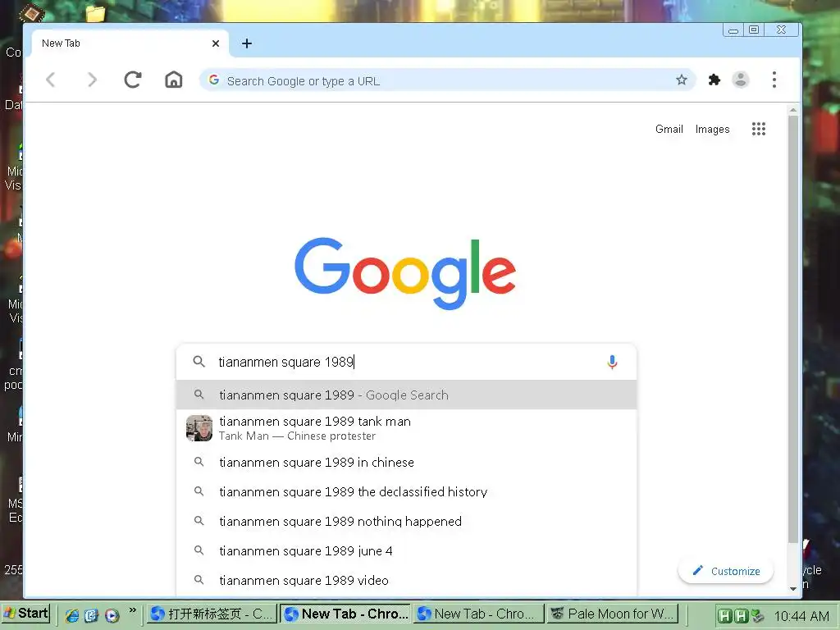The width and height of the screenshot is (840, 630).
Task: Click the first green H tray icon
Action: click(x=724, y=616)
